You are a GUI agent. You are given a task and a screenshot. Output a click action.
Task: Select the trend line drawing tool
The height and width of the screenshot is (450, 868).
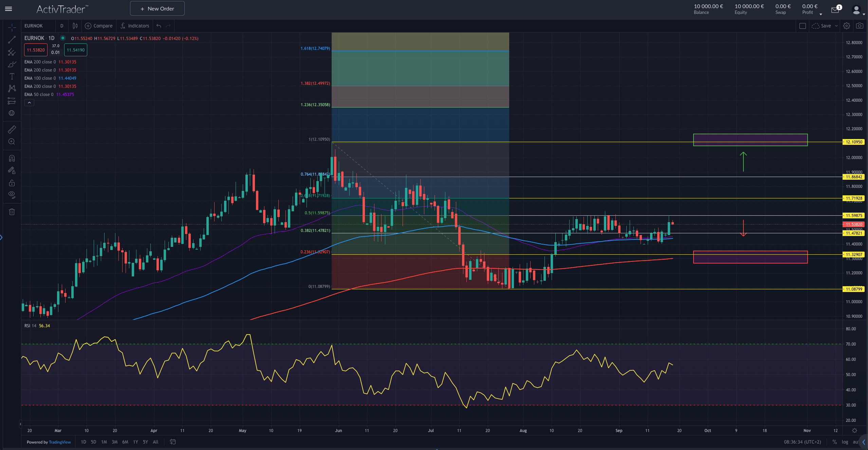pyautogui.click(x=12, y=40)
